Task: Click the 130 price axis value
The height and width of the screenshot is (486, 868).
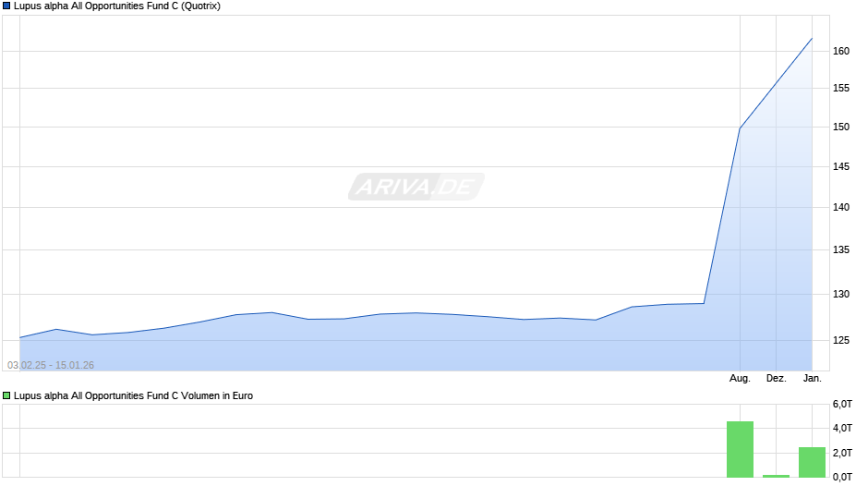Action: (841, 294)
